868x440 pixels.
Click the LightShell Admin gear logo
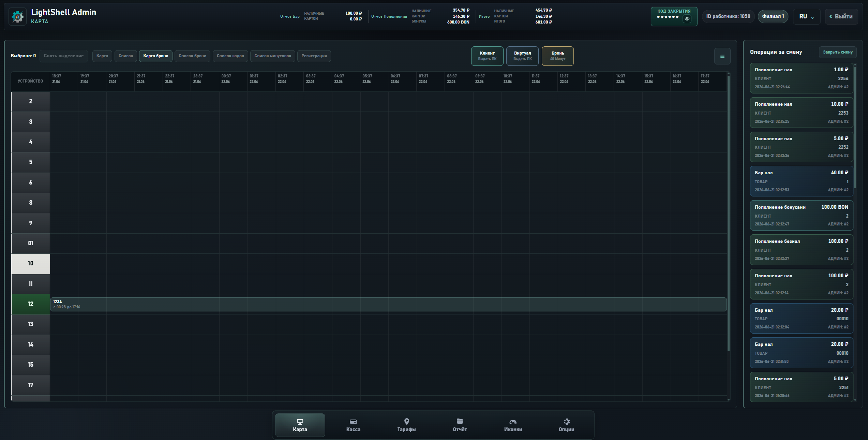pos(17,17)
